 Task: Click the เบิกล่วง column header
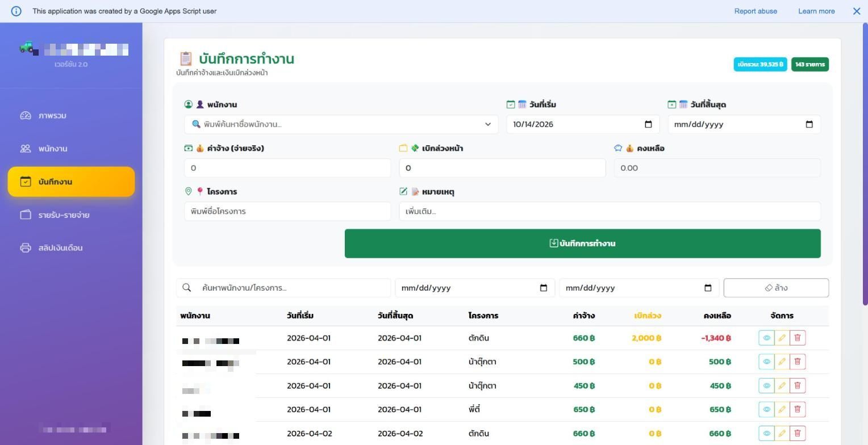tap(648, 316)
